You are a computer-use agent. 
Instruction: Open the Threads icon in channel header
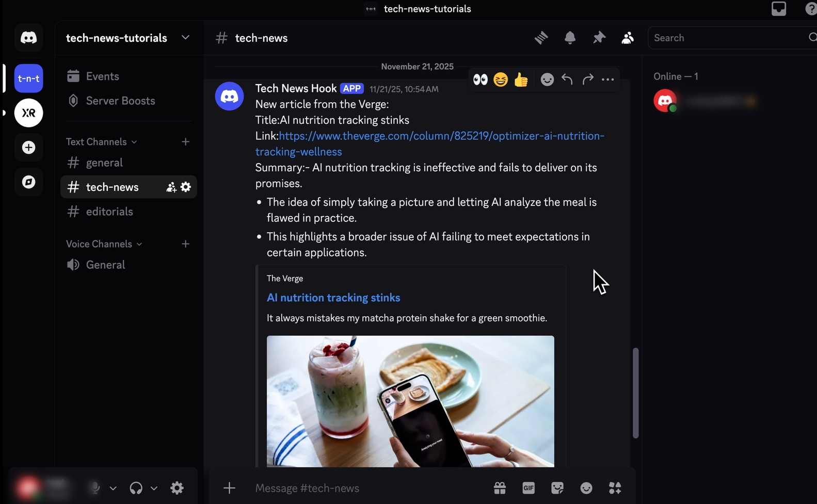[541, 38]
